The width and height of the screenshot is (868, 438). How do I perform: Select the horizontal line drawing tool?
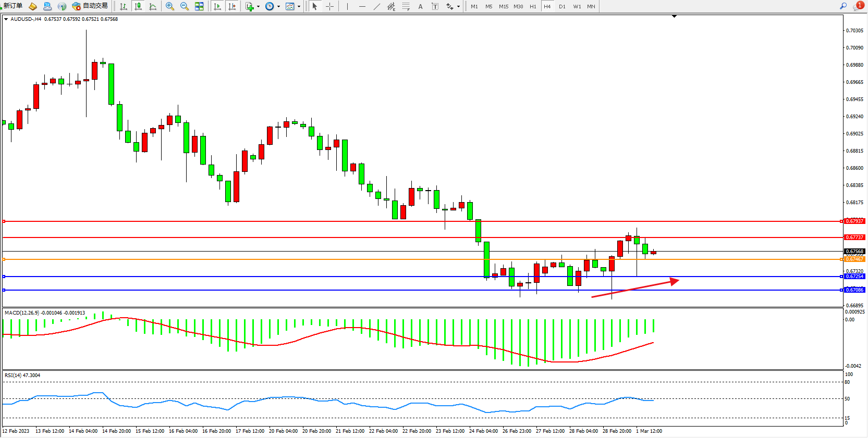coord(362,6)
